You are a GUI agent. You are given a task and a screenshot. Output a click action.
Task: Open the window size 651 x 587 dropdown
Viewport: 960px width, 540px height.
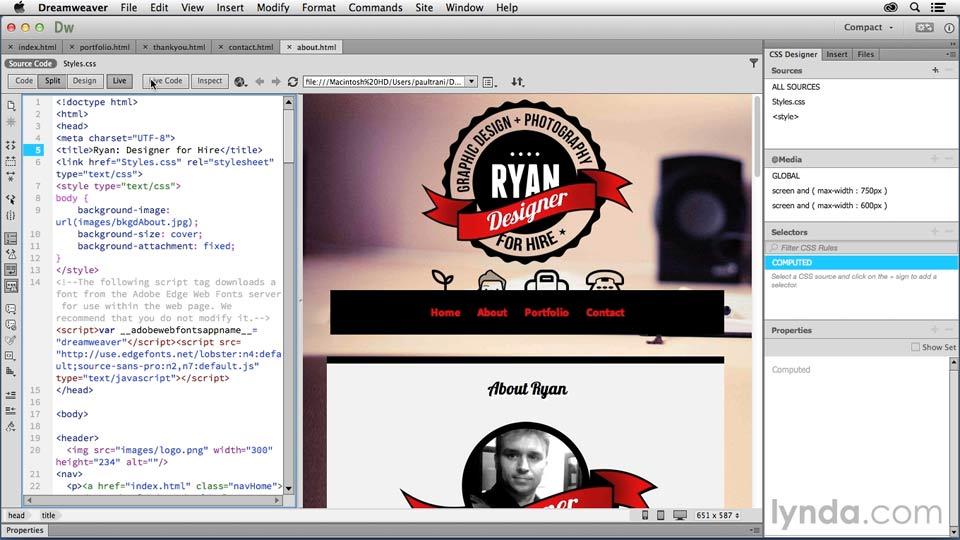point(718,516)
